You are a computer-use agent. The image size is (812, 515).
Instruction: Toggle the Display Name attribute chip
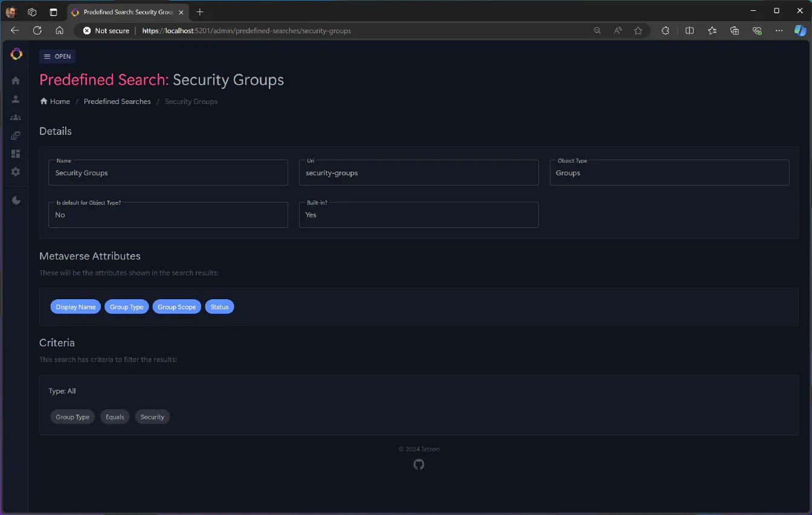75,306
